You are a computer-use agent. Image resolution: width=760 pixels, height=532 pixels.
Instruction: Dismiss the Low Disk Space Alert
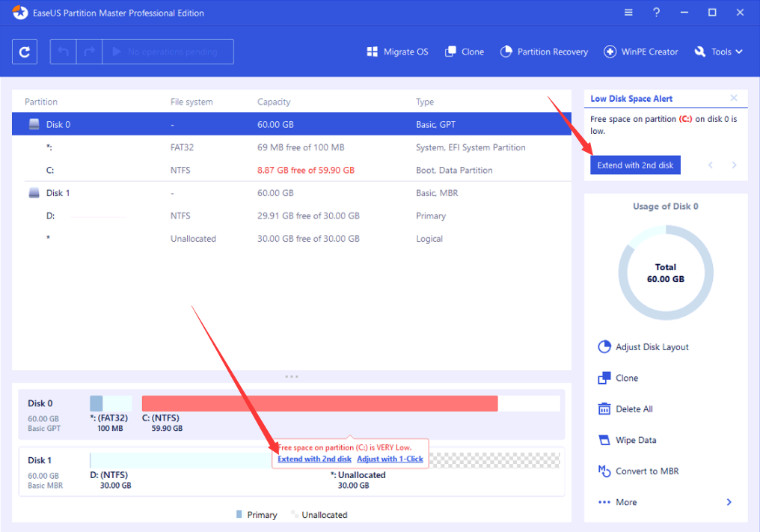734,98
